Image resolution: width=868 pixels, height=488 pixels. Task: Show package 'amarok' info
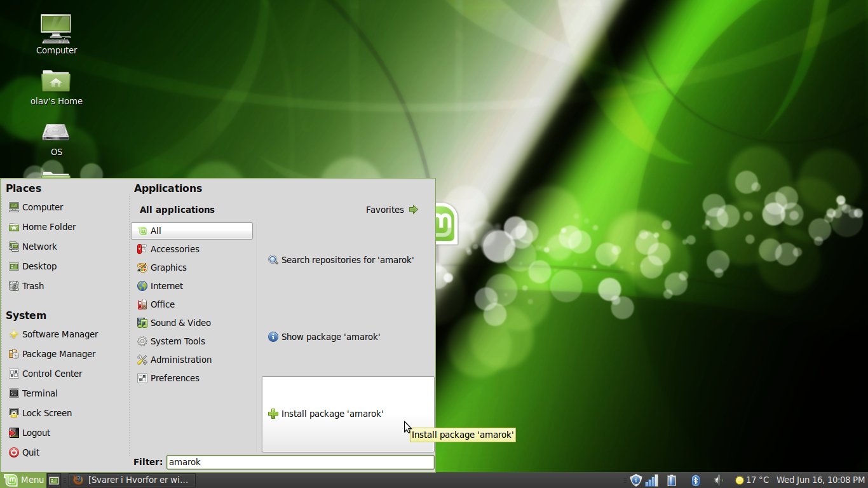pyautogui.click(x=348, y=337)
